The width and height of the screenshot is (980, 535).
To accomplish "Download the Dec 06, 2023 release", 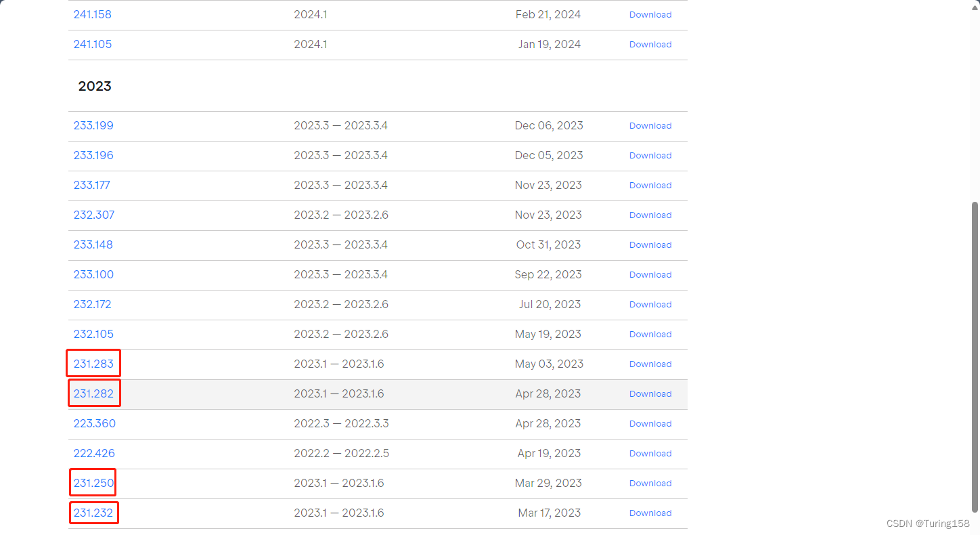I will 650,125.
